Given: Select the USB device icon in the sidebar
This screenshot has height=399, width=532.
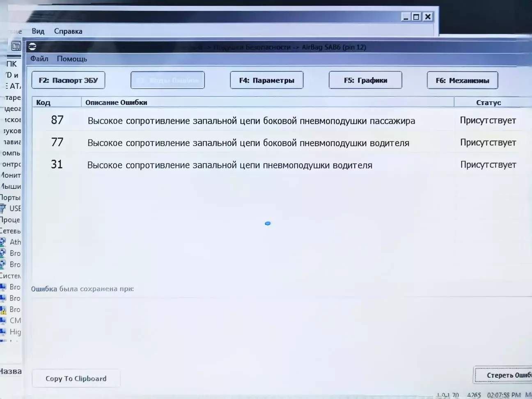Looking at the screenshot, I should click(3, 209).
